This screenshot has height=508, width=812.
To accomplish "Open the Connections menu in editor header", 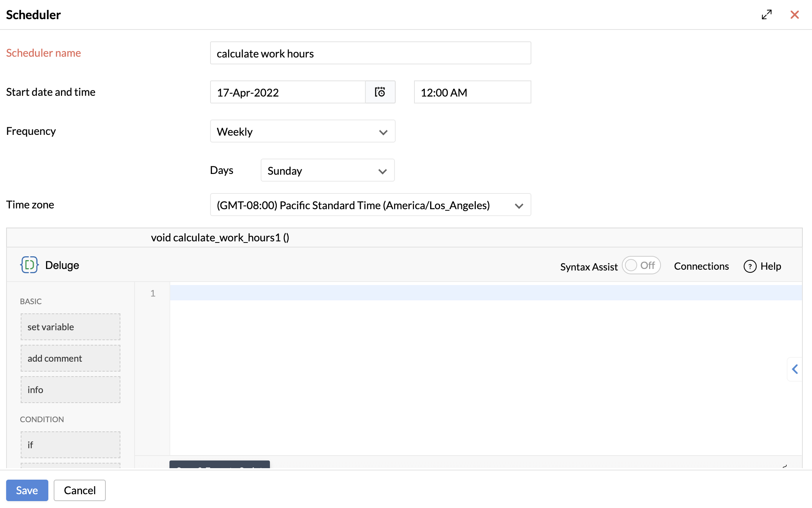I will pos(701,266).
